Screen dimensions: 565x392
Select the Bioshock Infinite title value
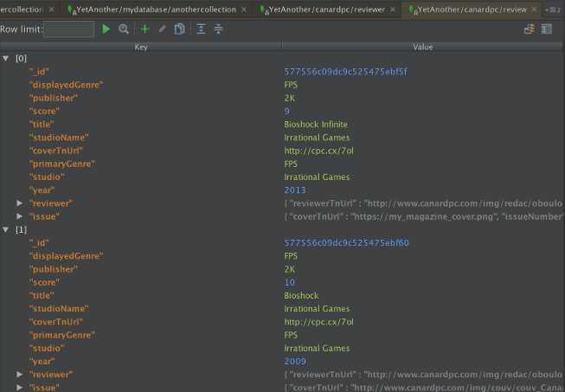click(316, 125)
